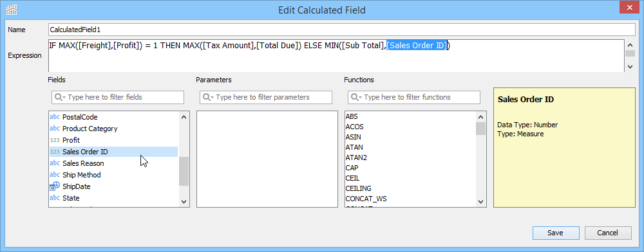Focus the Type here to filter functions box
644x252 pixels.
coord(414,98)
